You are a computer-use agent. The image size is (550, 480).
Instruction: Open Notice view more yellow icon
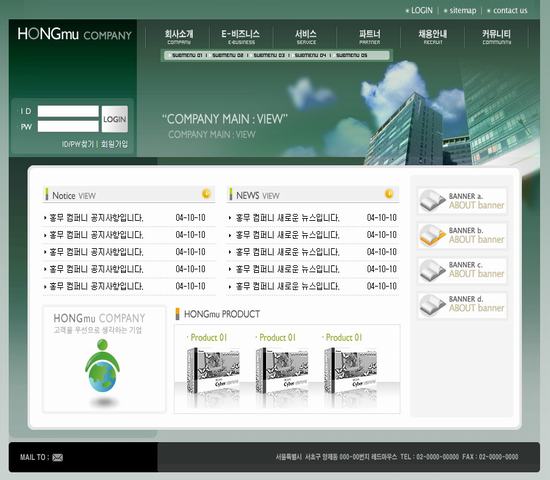(206, 193)
